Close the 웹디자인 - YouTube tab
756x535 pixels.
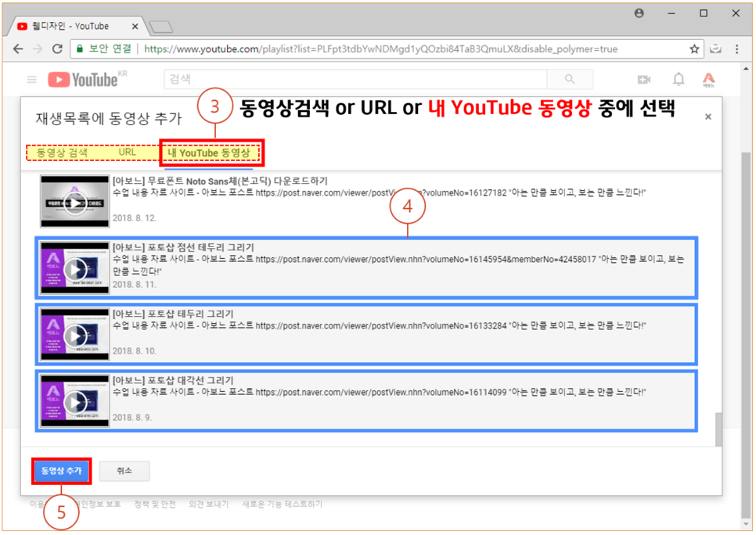coord(135,26)
